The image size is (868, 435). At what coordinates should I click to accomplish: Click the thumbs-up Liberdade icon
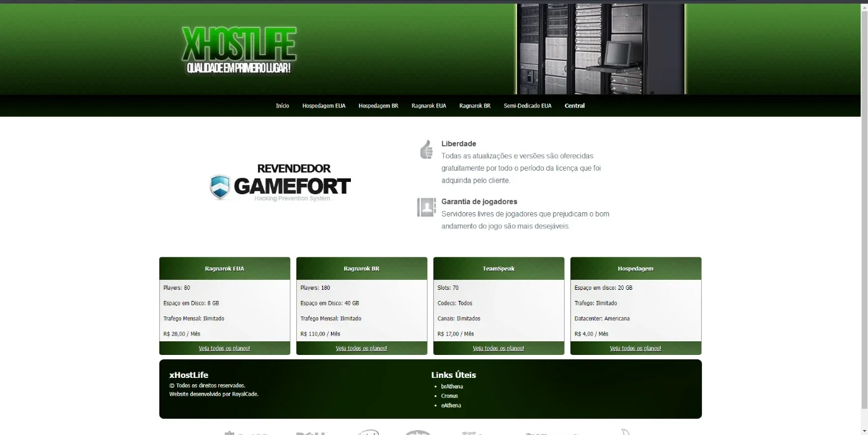(426, 150)
